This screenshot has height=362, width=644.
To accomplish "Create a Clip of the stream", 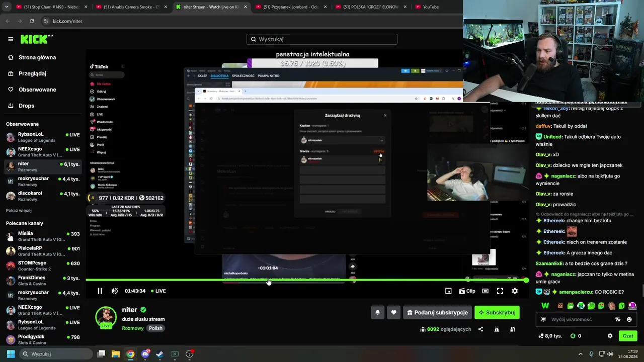I will click(467, 291).
